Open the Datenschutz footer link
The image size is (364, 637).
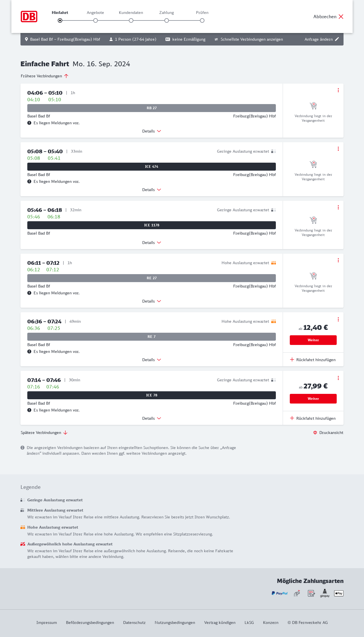coord(134,622)
